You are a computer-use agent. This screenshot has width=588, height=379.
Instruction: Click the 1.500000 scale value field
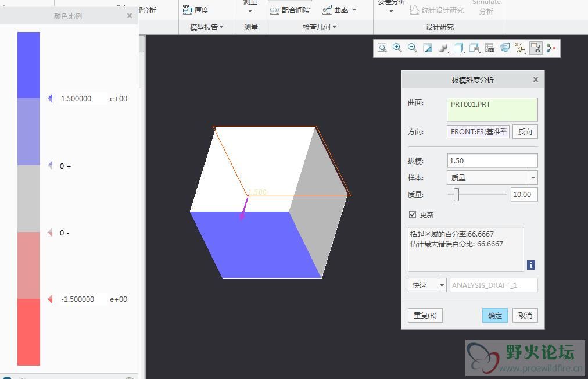coord(82,98)
